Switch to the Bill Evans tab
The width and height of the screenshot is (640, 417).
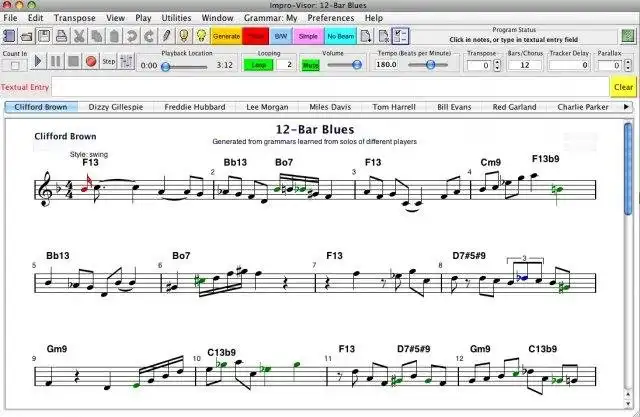click(x=454, y=107)
